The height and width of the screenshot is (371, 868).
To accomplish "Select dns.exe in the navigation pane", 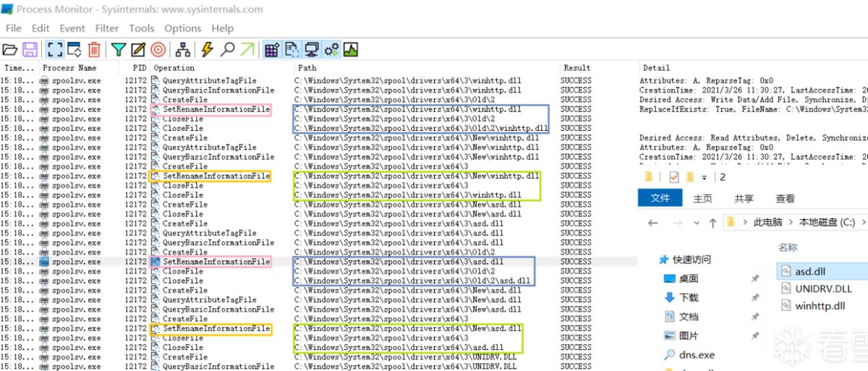I will 697,354.
